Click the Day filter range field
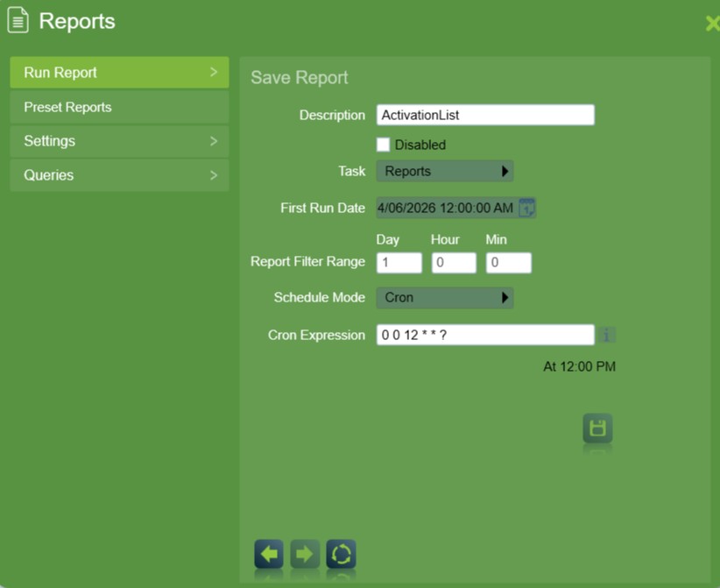This screenshot has width=720, height=588. coord(399,263)
